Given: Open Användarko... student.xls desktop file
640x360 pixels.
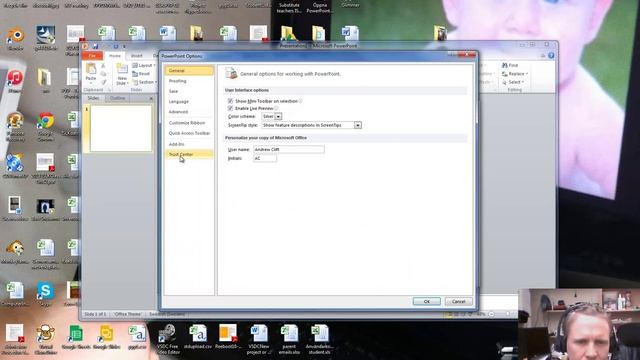Looking at the screenshot, I should click(320, 339).
